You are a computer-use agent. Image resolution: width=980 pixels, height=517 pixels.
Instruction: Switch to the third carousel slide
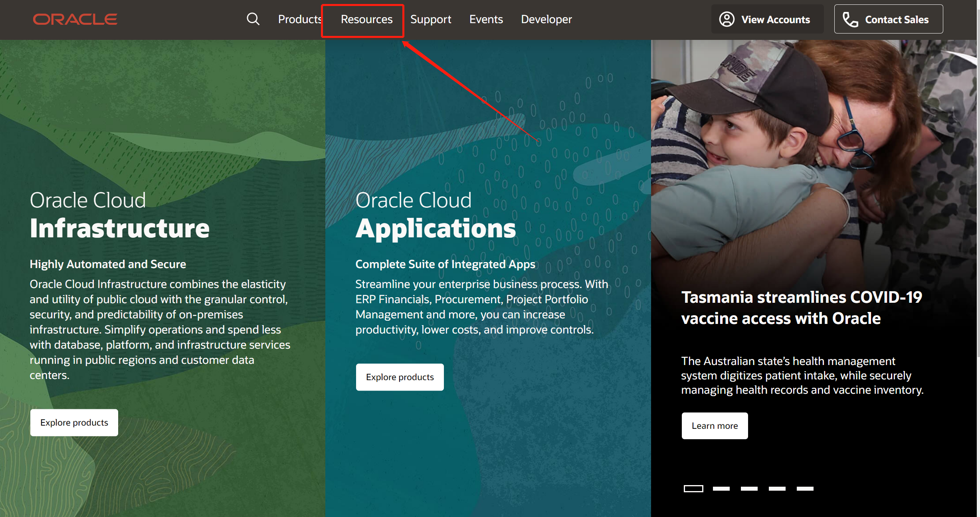pos(749,489)
